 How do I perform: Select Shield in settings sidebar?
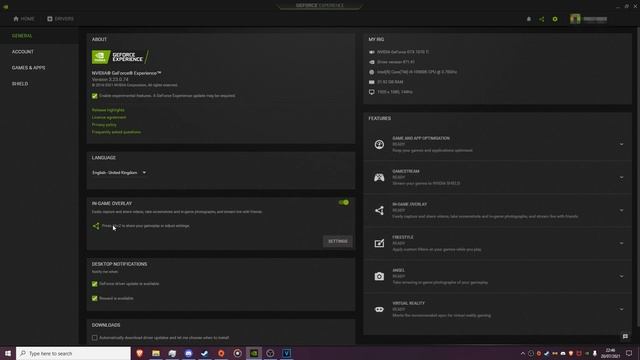(20, 84)
